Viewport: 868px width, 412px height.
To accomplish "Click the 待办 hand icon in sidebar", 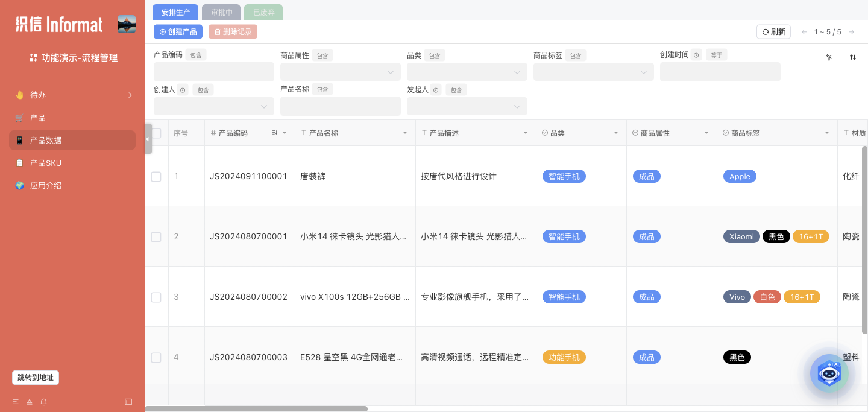I will [19, 95].
